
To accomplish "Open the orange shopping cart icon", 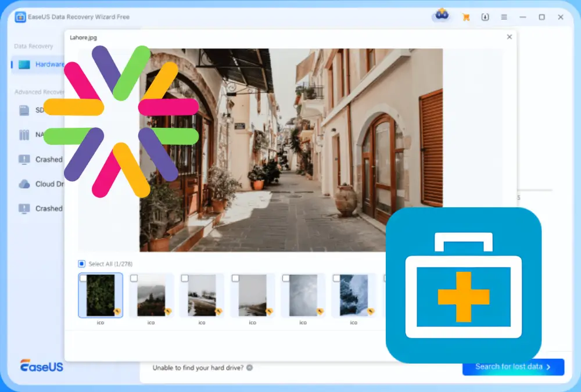I will tap(466, 17).
